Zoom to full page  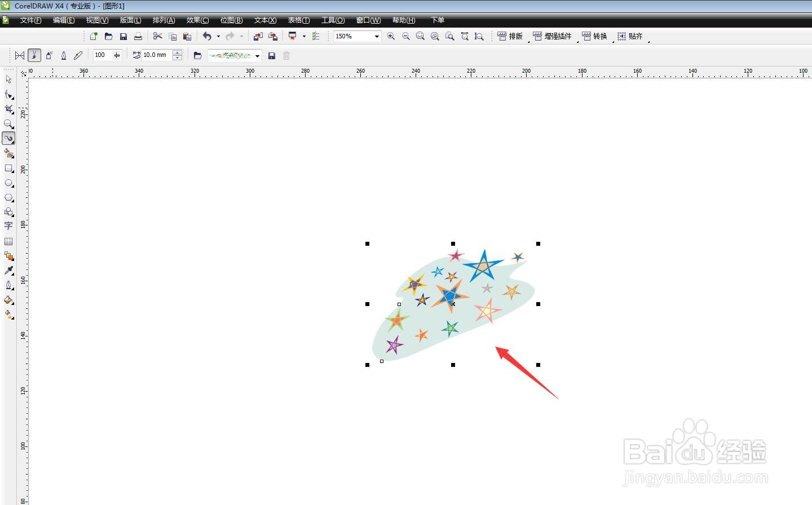(449, 36)
